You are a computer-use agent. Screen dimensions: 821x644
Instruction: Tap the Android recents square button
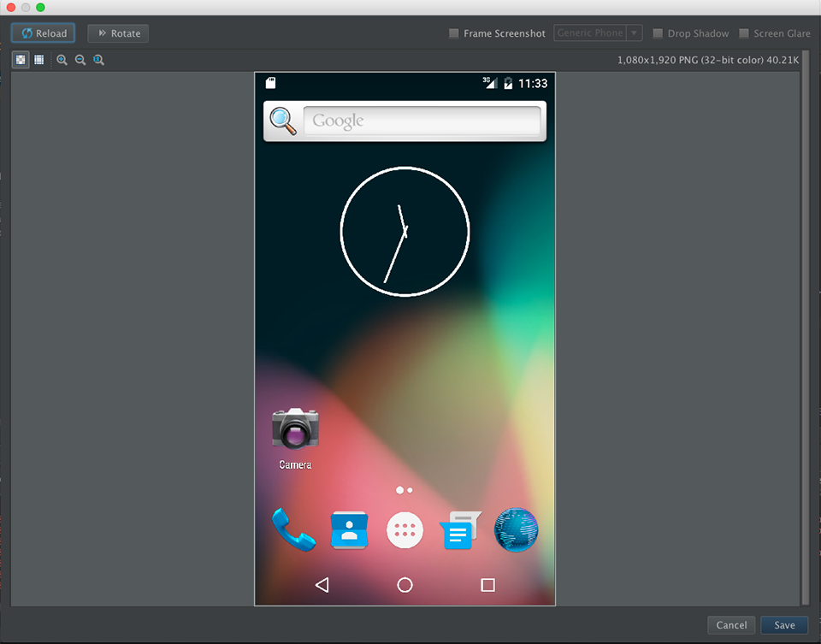(488, 585)
